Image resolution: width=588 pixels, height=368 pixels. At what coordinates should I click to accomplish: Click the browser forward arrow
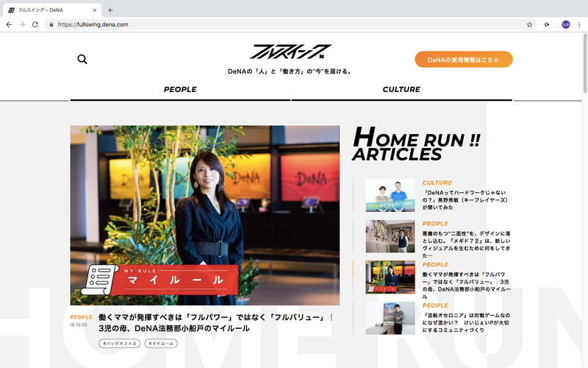tap(22, 24)
